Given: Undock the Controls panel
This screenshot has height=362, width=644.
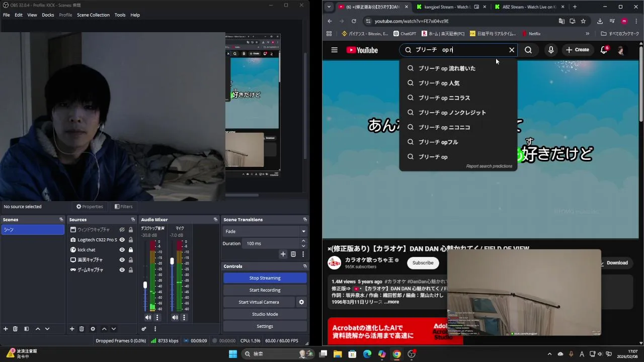Looking at the screenshot, I should [305, 266].
